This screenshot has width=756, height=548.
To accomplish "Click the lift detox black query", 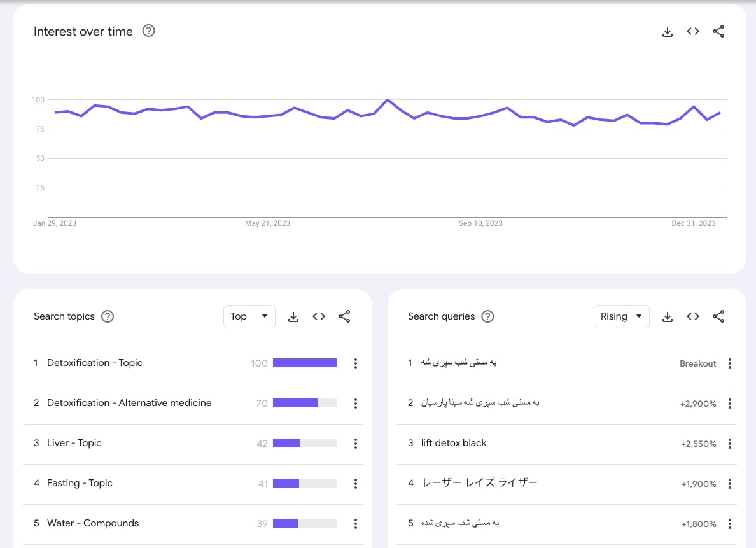I will [x=454, y=443].
